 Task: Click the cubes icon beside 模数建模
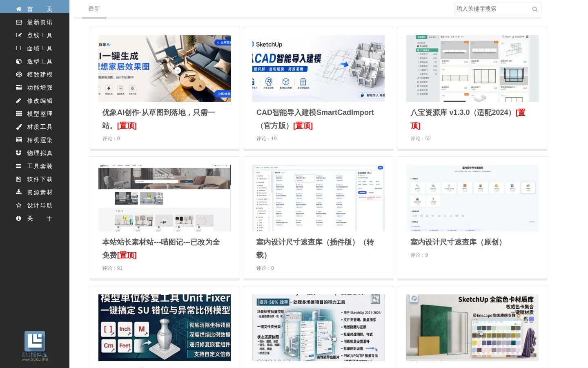click(x=19, y=74)
